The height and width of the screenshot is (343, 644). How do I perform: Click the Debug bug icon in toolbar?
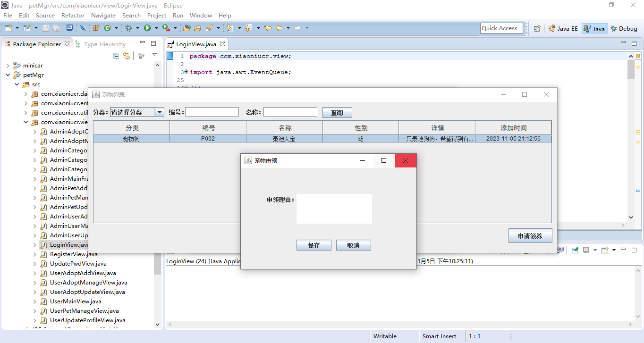tap(128, 28)
